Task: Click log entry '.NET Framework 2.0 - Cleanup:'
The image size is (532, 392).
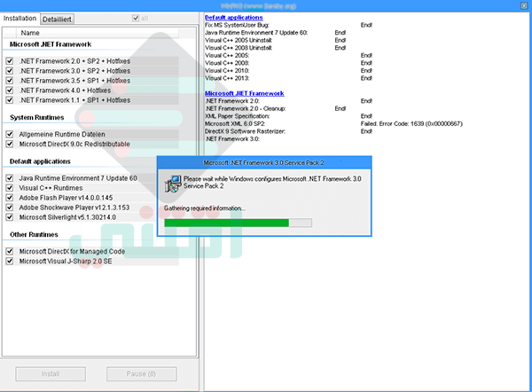Action: [246, 108]
